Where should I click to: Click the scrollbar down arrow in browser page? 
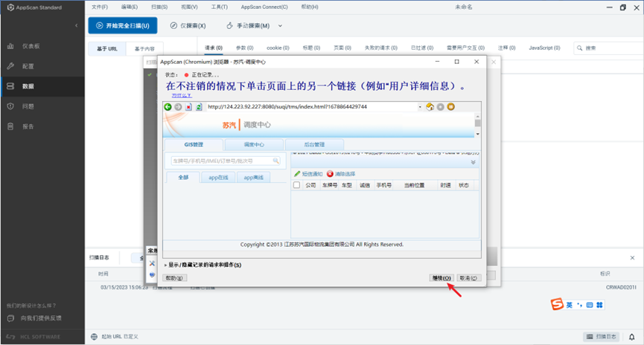coord(478,134)
